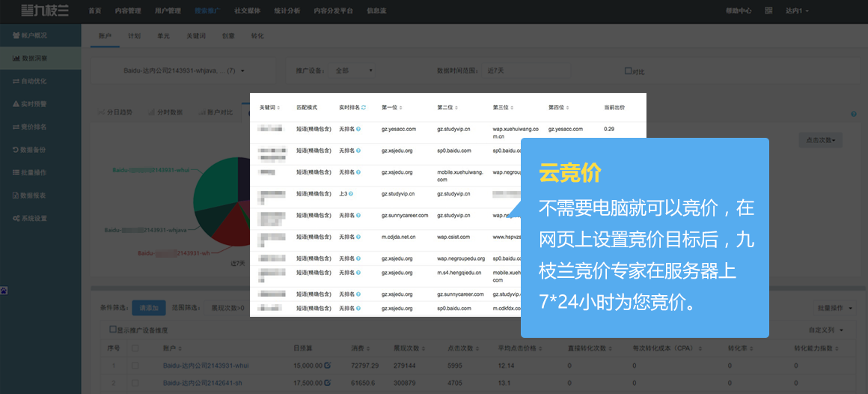Screen dimensions: 868x394
Task: Switch to 创意 tab
Action: (x=228, y=36)
